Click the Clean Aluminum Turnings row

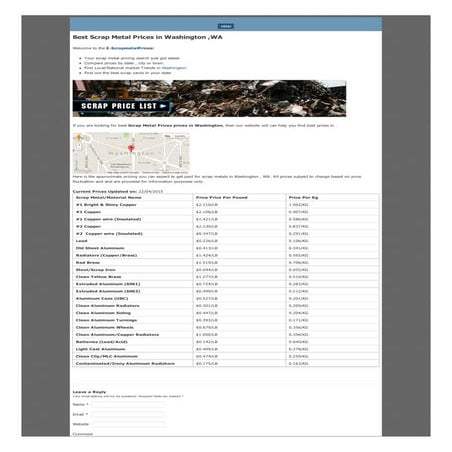[226, 320]
